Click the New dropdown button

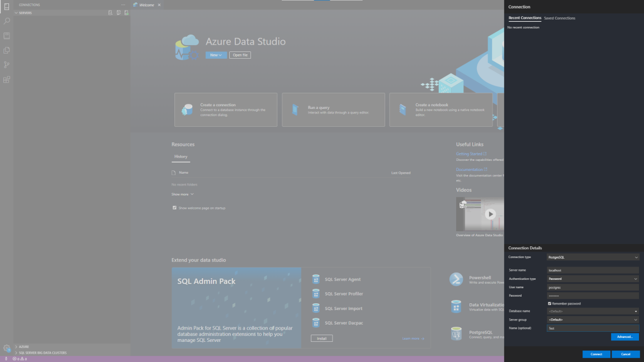(216, 55)
